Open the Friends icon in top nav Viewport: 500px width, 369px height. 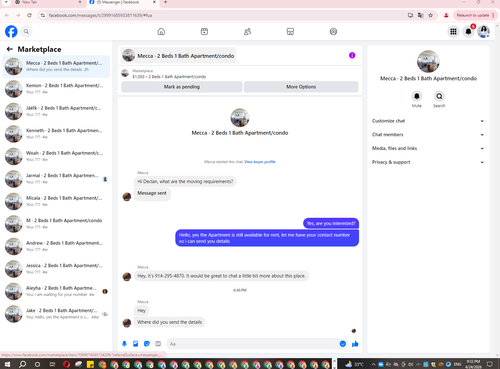247,32
